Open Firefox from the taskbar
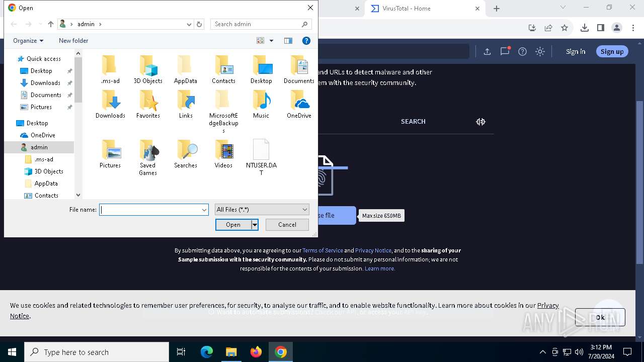Viewport: 644px width, 362px height. (x=256, y=352)
